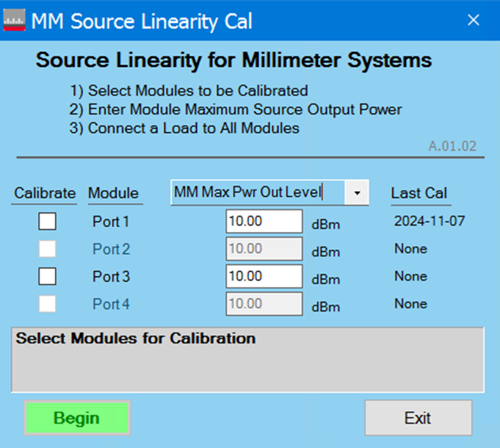Click the A.01.02 version label
The height and width of the screenshot is (448, 500).
[x=452, y=146]
